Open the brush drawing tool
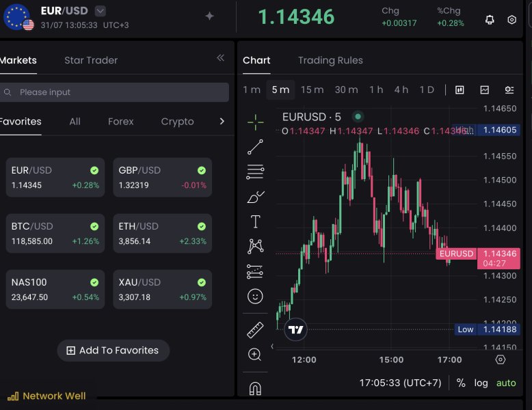The height and width of the screenshot is (410, 532). pyautogui.click(x=255, y=197)
